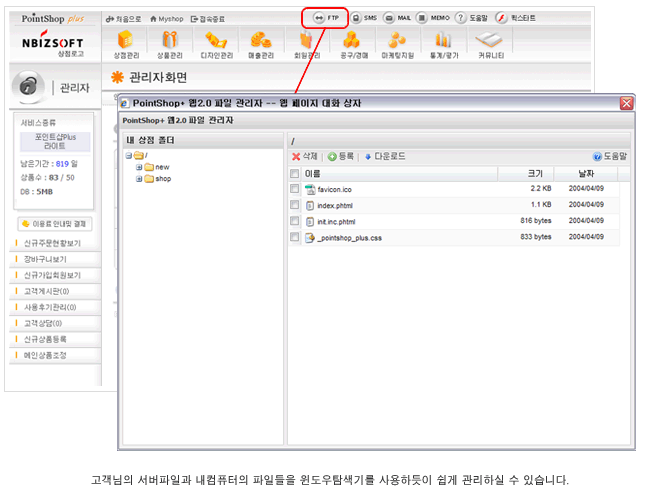
Task: Open 신규주문현황보기 menu item
Action: 52,243
